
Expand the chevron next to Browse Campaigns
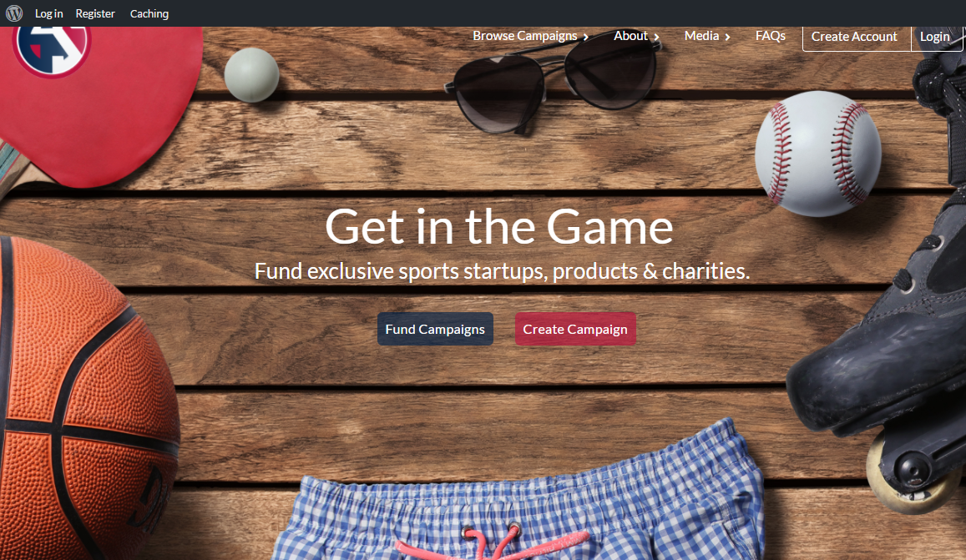[586, 37]
